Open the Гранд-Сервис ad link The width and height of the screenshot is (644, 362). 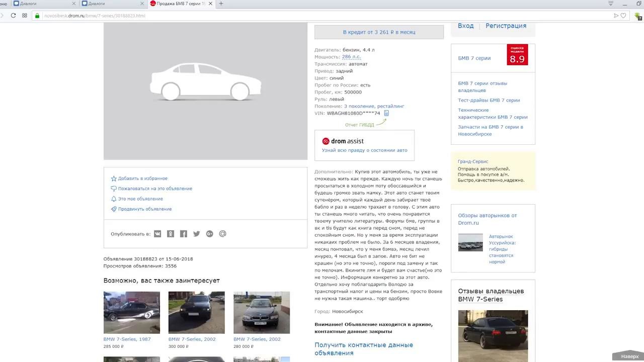(x=473, y=161)
